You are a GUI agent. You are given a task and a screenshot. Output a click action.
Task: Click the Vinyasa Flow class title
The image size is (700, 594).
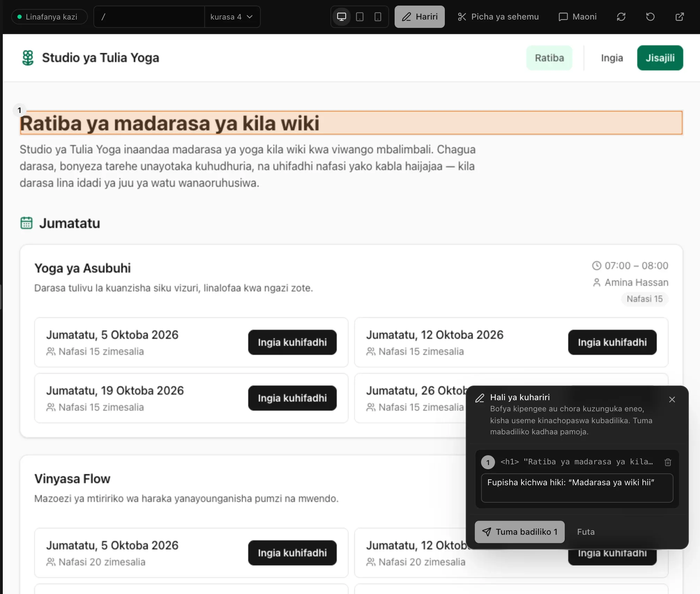(x=72, y=479)
